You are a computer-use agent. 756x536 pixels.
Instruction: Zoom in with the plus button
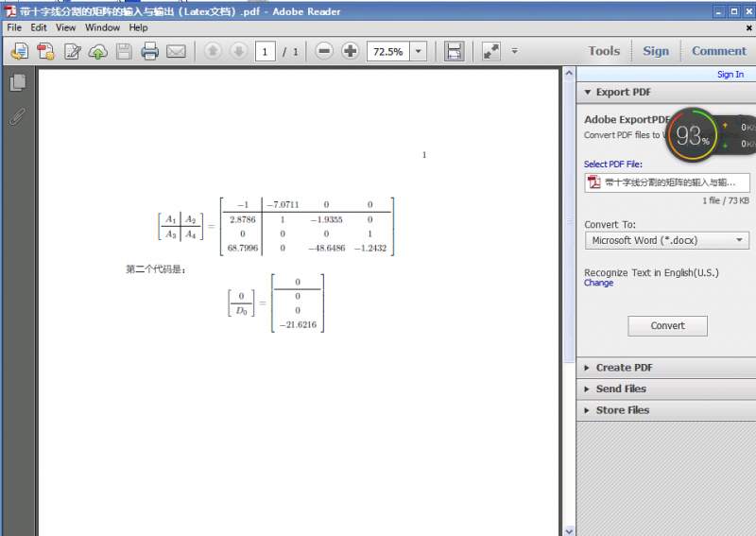click(x=351, y=51)
